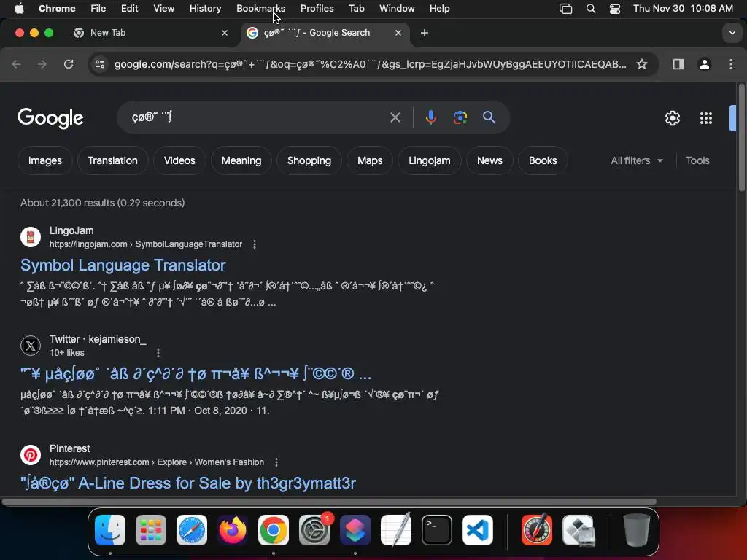Viewport: 747px width, 560px height.
Task: Open the A-Line Dress Pinterest result
Action: [187, 483]
